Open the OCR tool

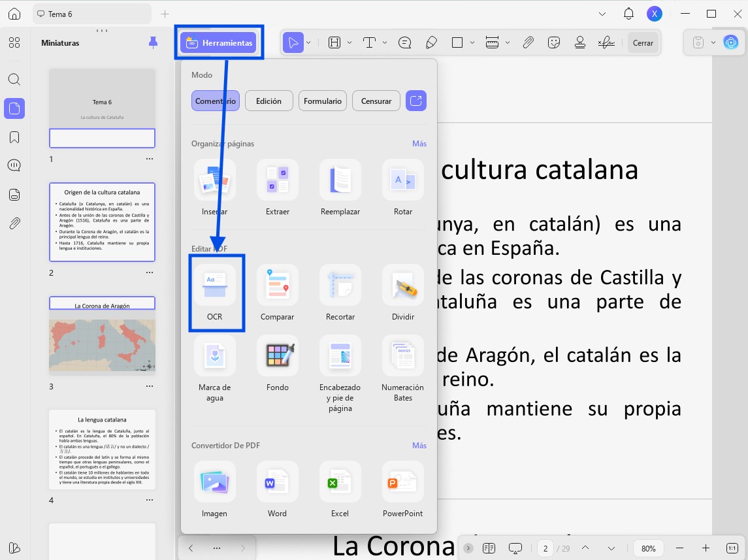(x=215, y=292)
